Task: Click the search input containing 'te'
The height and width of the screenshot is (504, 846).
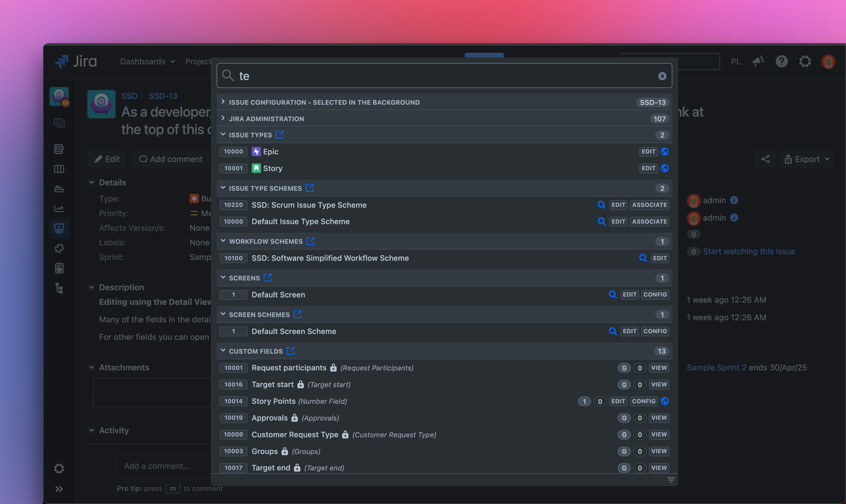Action: pyautogui.click(x=444, y=76)
